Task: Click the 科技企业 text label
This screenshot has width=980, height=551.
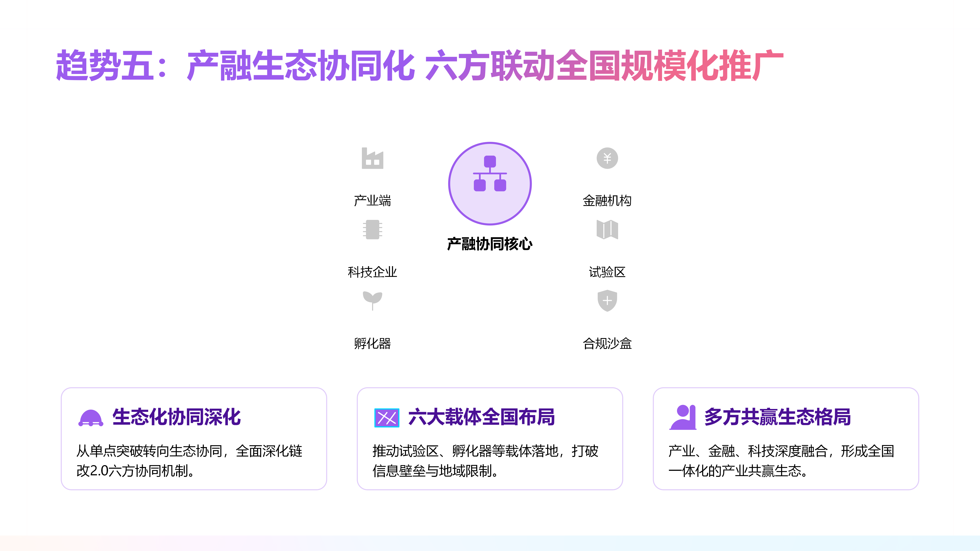Action: point(372,272)
